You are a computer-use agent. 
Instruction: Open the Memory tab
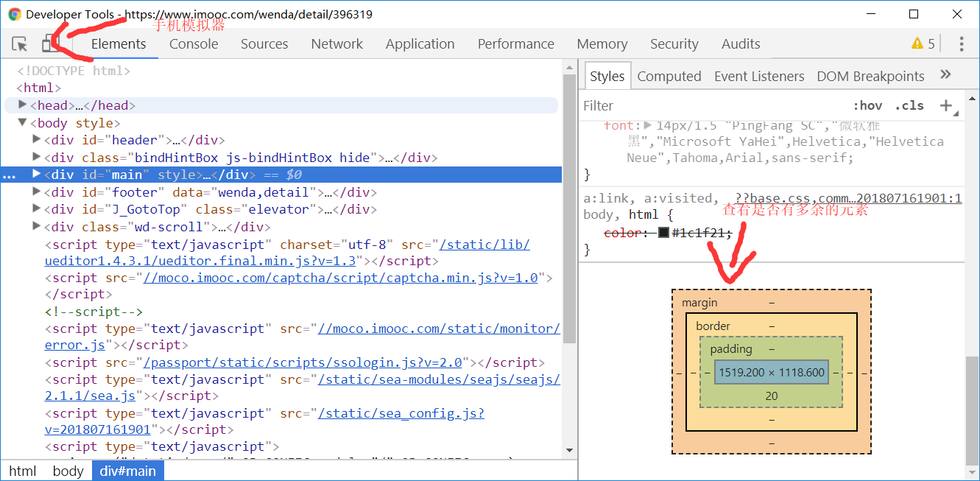(x=602, y=44)
